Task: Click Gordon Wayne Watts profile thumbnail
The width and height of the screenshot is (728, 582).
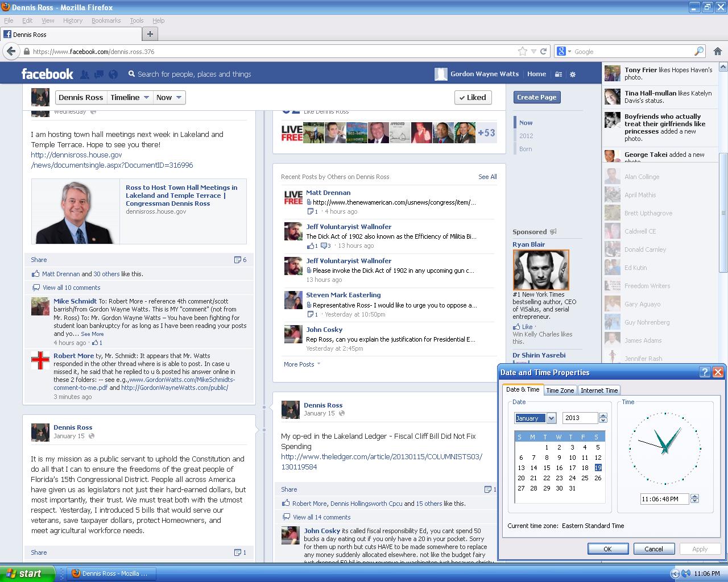Action: 441,74
